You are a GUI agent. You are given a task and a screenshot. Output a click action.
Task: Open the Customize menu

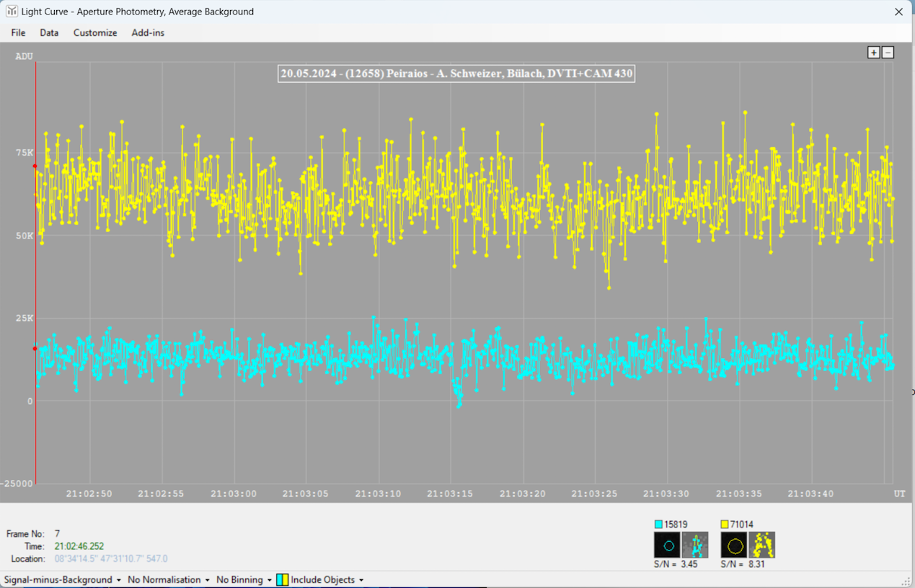click(95, 32)
